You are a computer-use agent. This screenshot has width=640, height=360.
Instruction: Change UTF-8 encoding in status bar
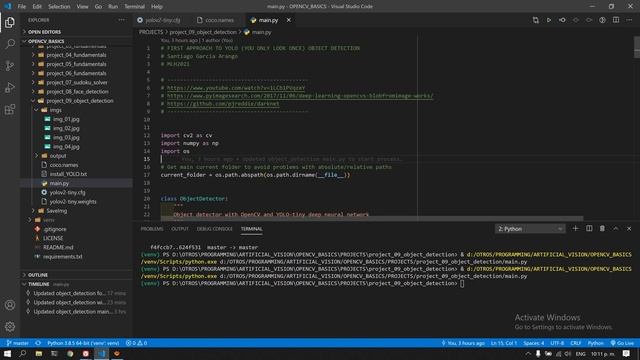pyautogui.click(x=557, y=343)
